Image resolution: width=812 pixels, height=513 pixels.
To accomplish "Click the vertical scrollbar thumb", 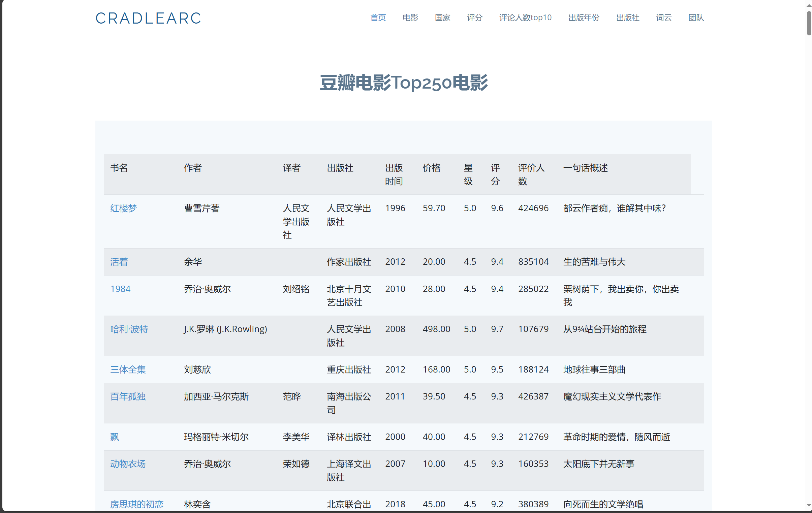I will (x=808, y=23).
